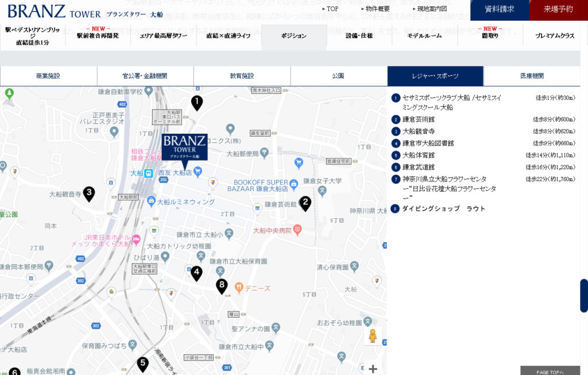Click 大船 station train icon
588x375 pixels.
(149, 173)
